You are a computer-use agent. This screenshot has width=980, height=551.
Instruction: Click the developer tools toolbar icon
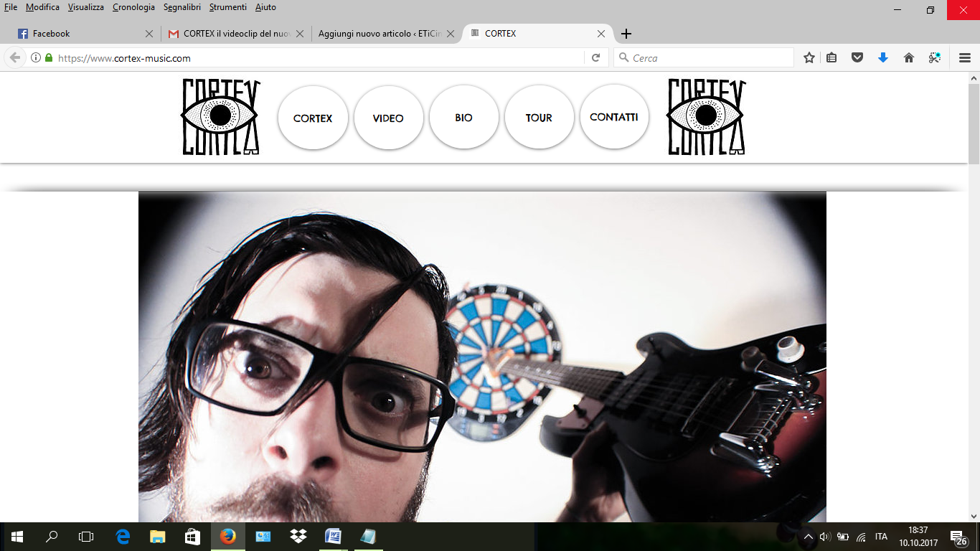(935, 58)
